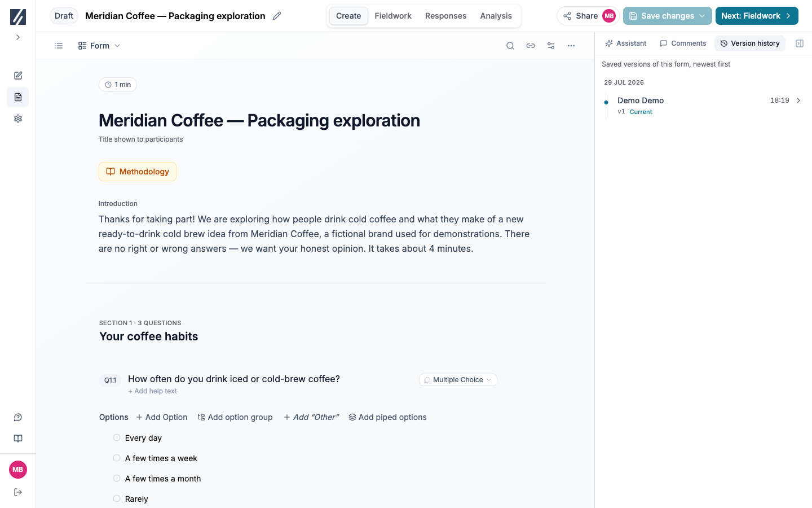Click the app logo icon
This screenshot has width=812, height=508.
tap(18, 16)
